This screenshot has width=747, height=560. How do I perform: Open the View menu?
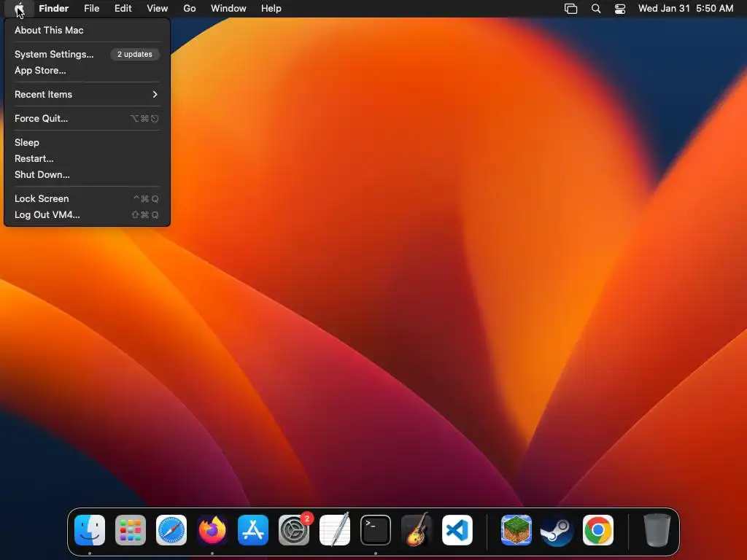point(158,9)
